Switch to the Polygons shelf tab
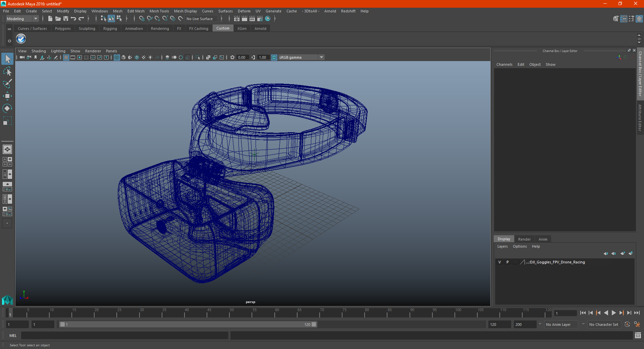The width and height of the screenshot is (644, 349). (63, 29)
